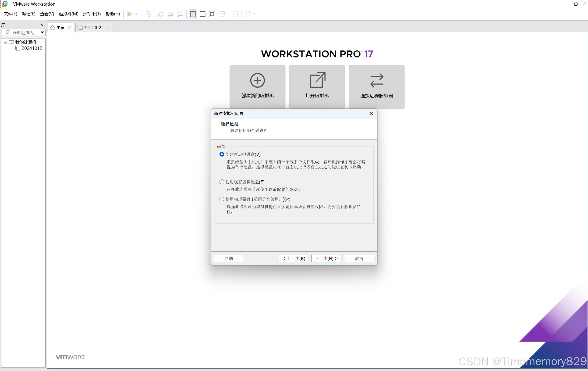Click the 上一步(B) back button
Viewport: 588px width, 371px height.
tap(294, 258)
